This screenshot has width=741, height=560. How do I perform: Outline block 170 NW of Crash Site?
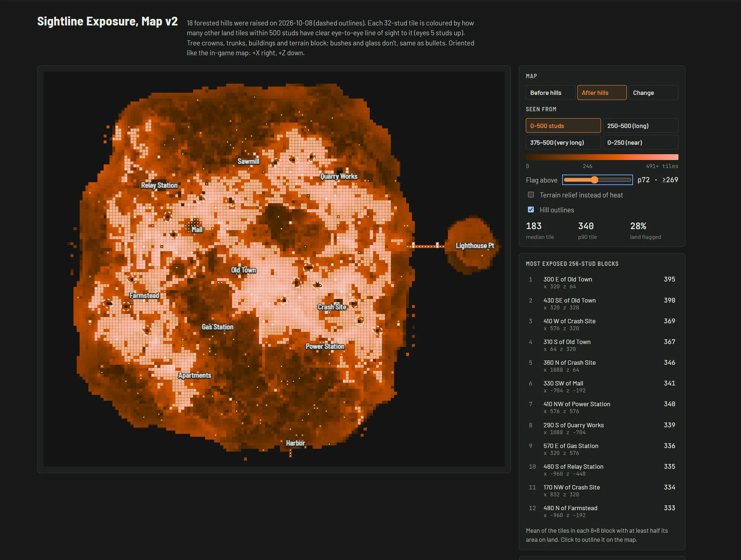click(602, 491)
